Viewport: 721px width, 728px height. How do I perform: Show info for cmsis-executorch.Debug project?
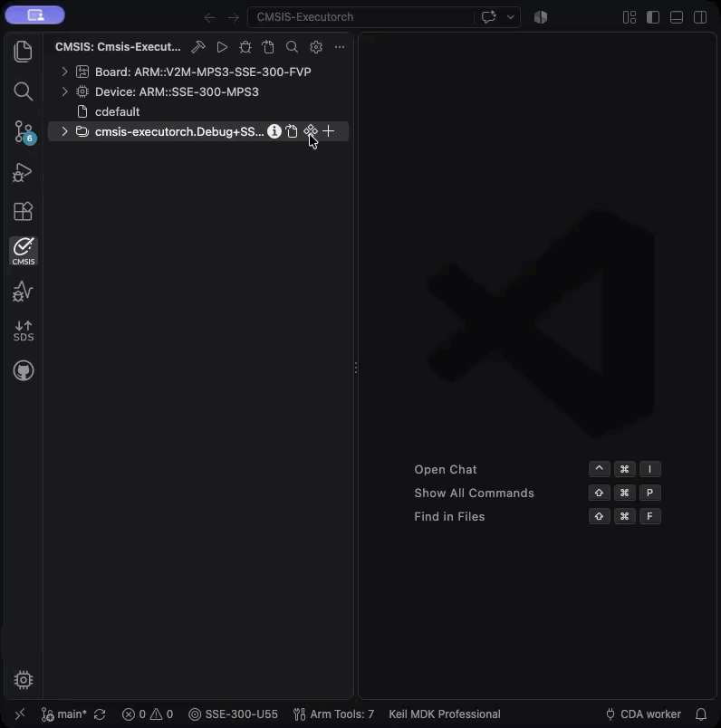274,131
